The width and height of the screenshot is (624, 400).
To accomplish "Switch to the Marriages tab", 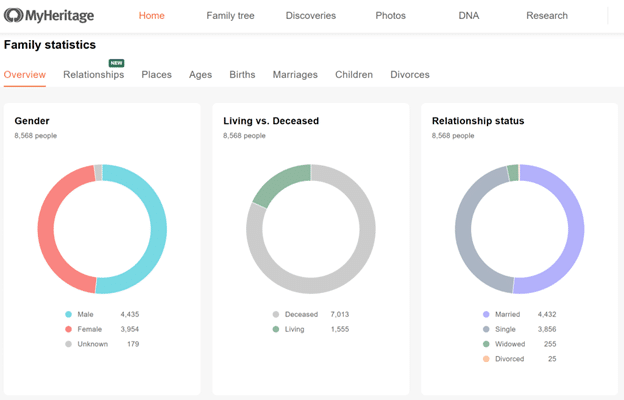I will coord(295,74).
